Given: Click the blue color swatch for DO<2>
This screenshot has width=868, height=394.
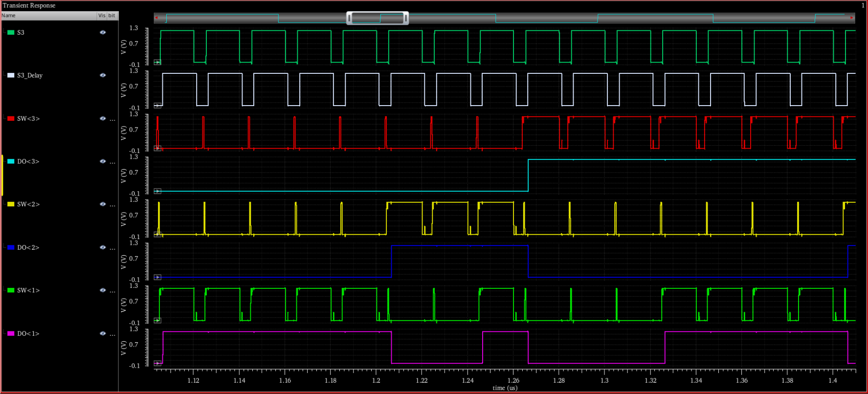Looking at the screenshot, I should click(11, 247).
